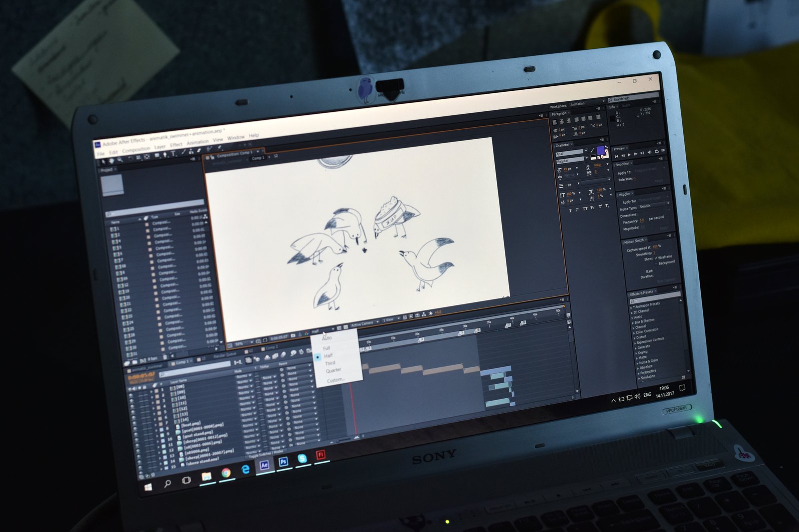Viewport: 799px width, 532px height.
Task: Jump to first frame in Preview panel
Action: (616, 156)
